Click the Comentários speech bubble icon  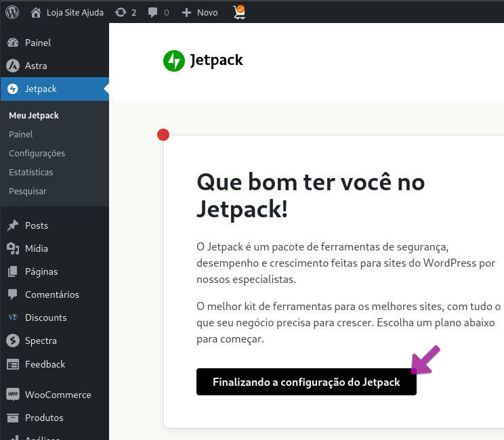pos(13,294)
